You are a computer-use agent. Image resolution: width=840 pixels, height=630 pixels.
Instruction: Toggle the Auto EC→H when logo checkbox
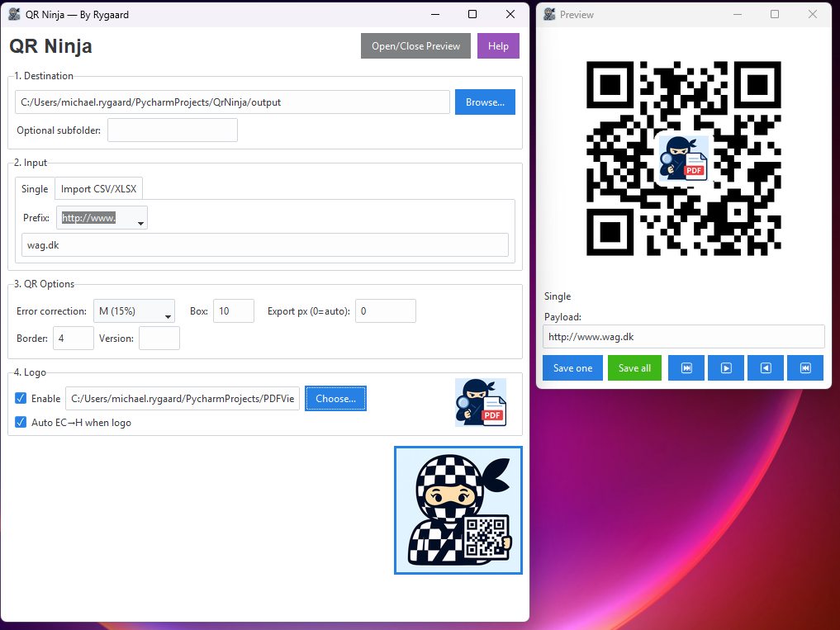click(21, 423)
